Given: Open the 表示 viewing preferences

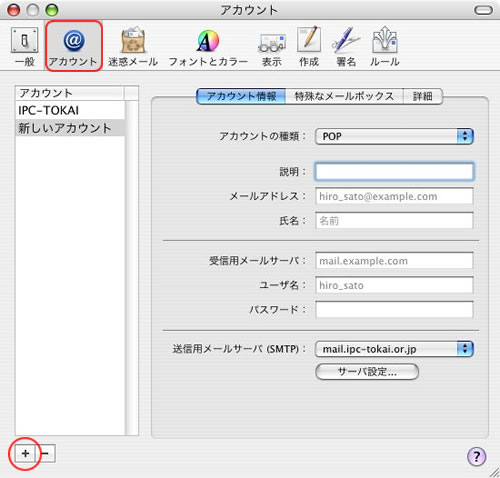Looking at the screenshot, I should pos(272,47).
